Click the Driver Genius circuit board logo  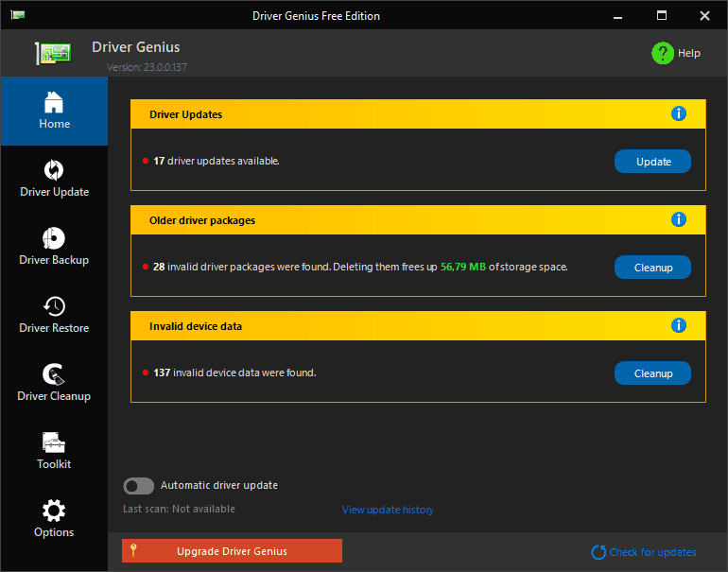[x=53, y=53]
